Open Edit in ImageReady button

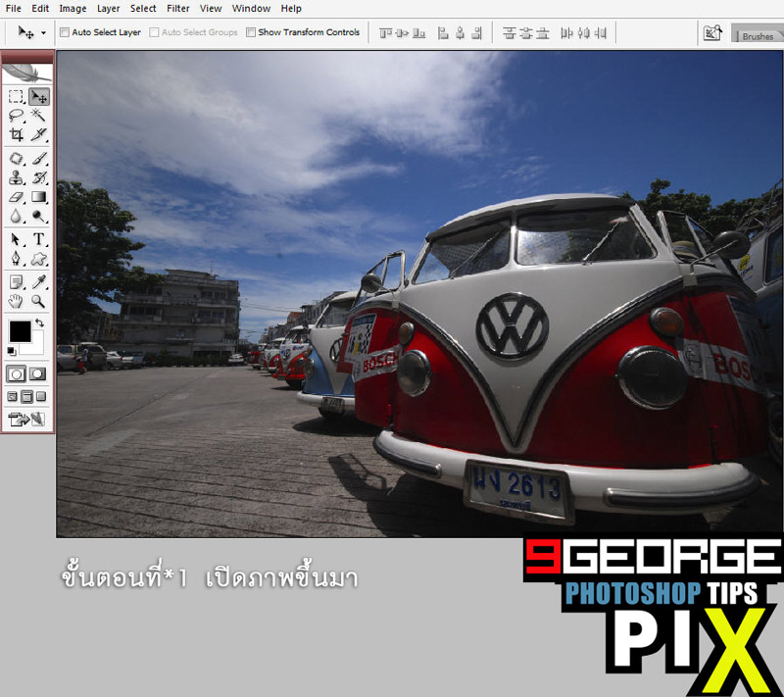pyautogui.click(x=27, y=419)
